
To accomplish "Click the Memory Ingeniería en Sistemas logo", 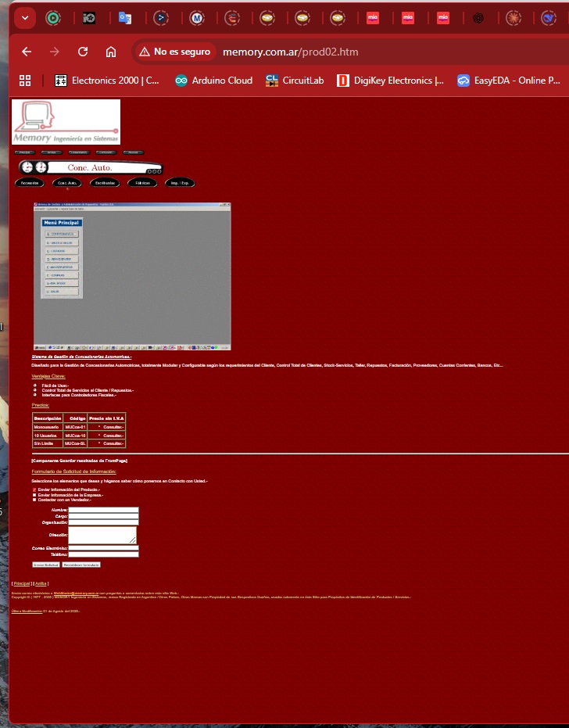I will click(x=66, y=122).
